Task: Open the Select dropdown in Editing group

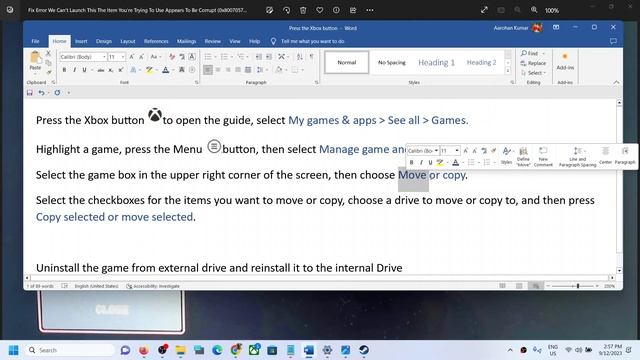Action: pyautogui.click(x=533, y=73)
